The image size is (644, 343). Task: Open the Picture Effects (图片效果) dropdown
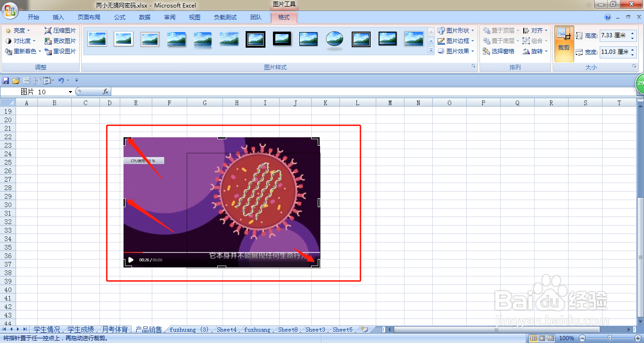(456, 51)
